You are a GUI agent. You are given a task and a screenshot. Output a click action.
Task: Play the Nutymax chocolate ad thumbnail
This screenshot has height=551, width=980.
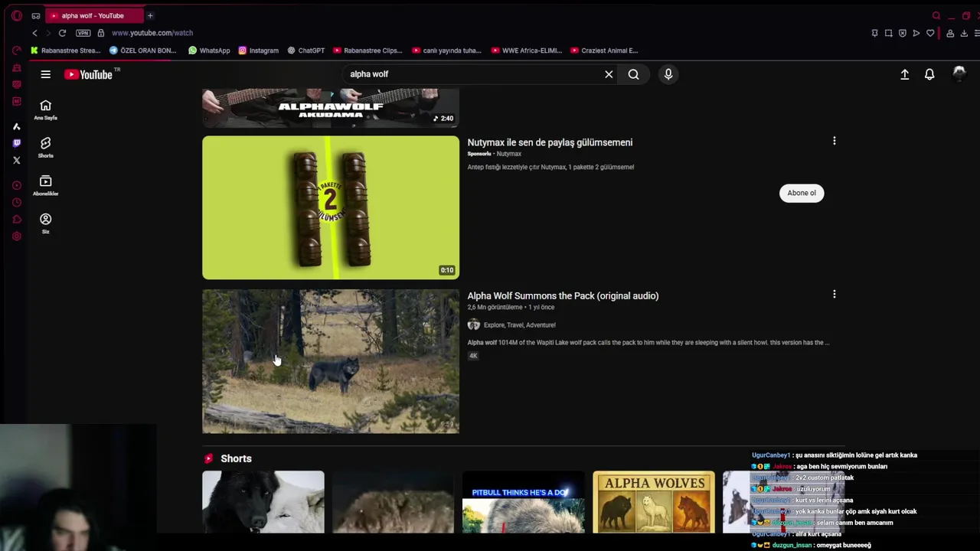(331, 207)
